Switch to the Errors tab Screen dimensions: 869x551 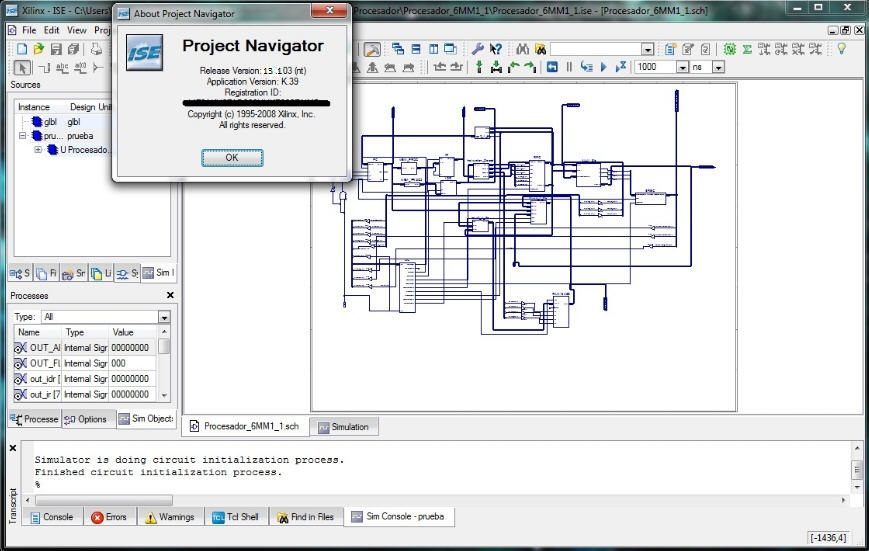[109, 517]
